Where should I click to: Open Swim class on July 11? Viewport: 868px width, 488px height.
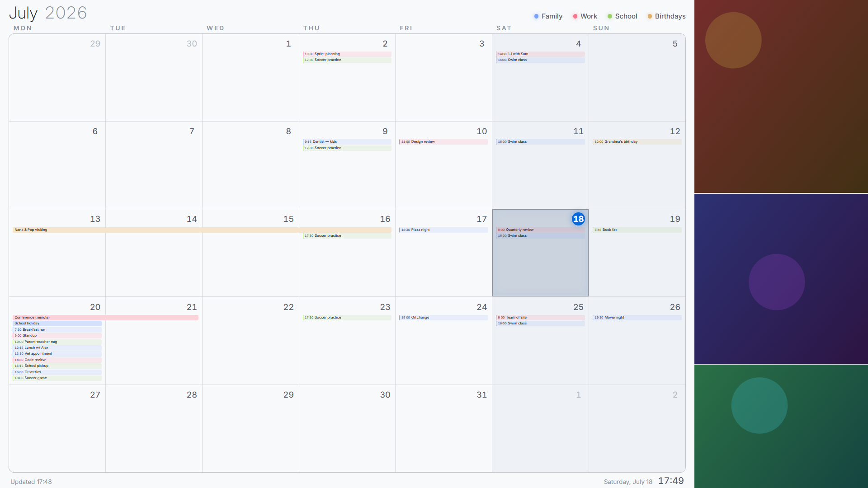540,142
